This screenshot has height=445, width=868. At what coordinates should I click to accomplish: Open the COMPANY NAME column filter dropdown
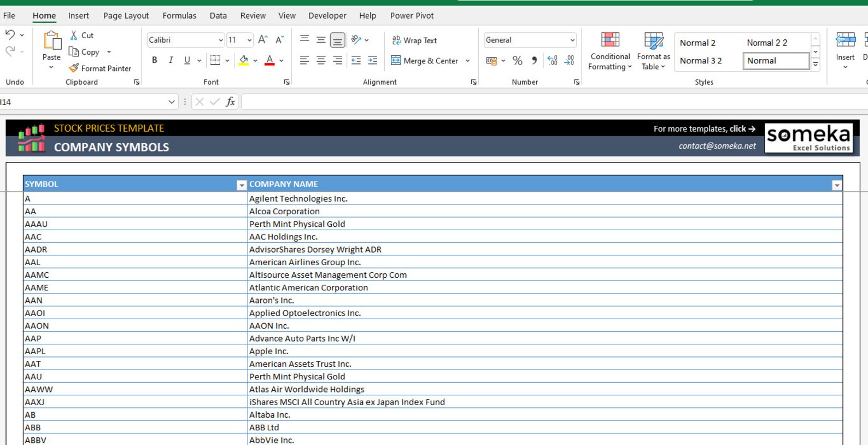coord(836,185)
